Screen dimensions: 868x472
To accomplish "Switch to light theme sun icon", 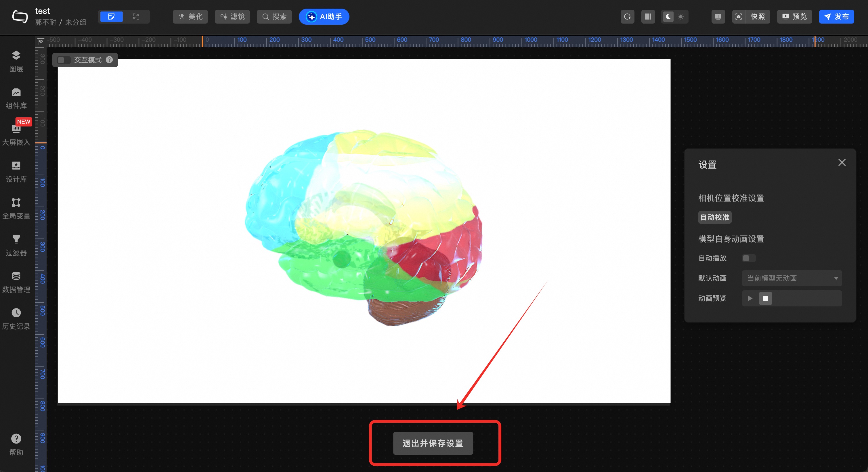I will pos(681,16).
